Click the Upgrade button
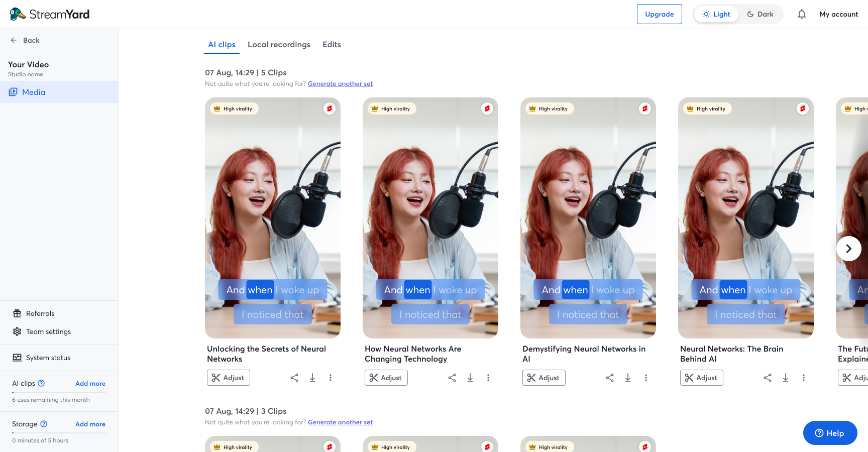Image resolution: width=868 pixels, height=452 pixels. click(660, 14)
